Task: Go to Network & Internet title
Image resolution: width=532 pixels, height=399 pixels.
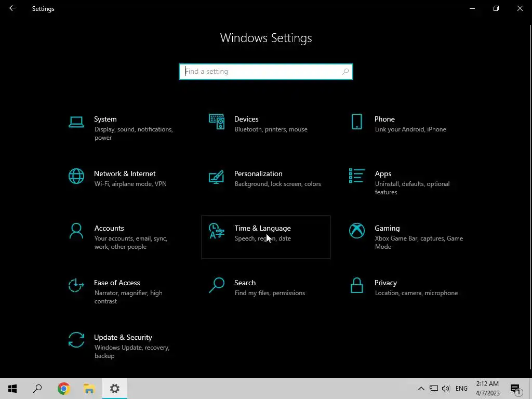Action: click(125, 174)
